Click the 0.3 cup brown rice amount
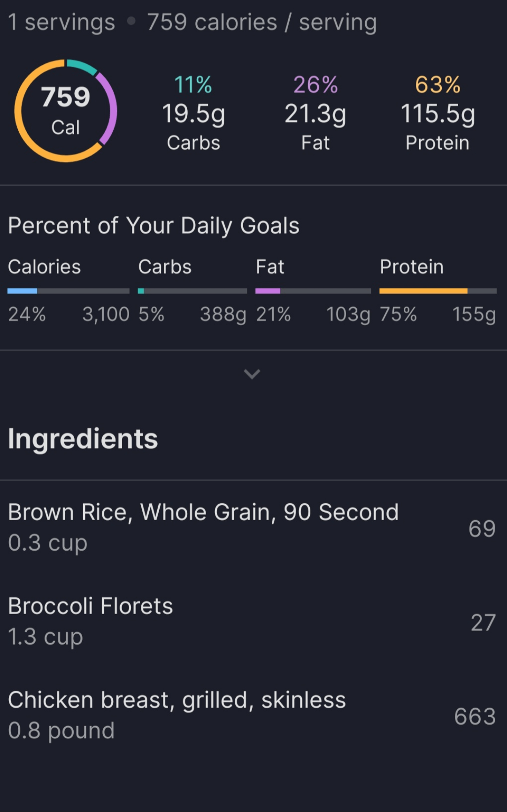 click(x=48, y=543)
